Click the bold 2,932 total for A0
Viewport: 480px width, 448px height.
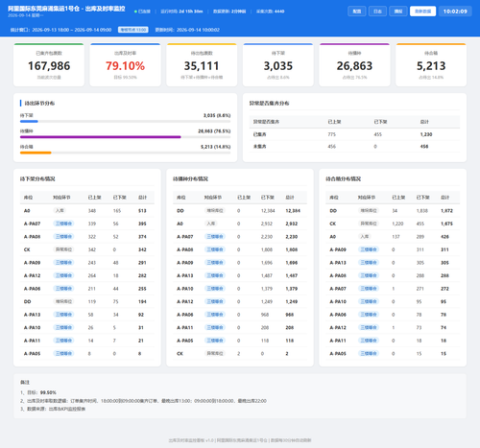pos(292,224)
